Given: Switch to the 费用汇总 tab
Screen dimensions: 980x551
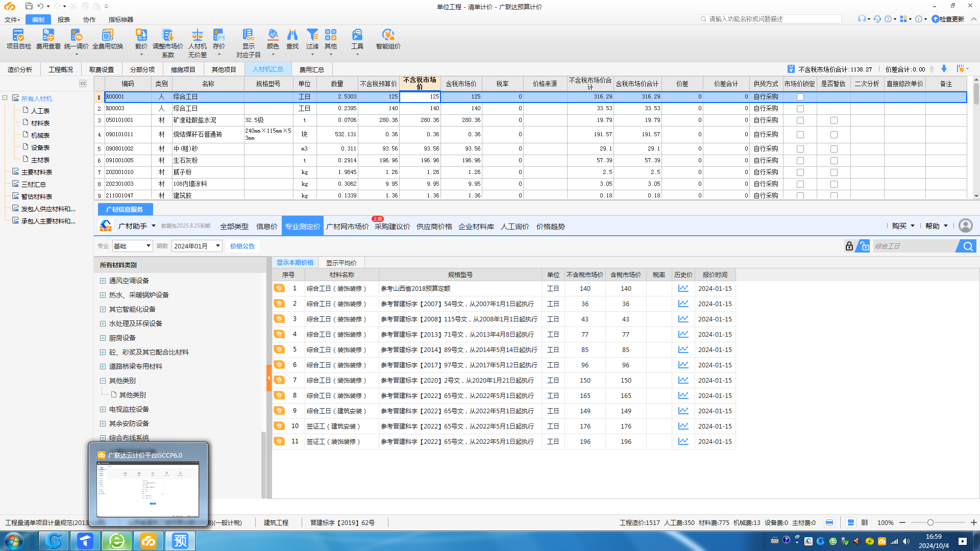Looking at the screenshot, I should [311, 69].
